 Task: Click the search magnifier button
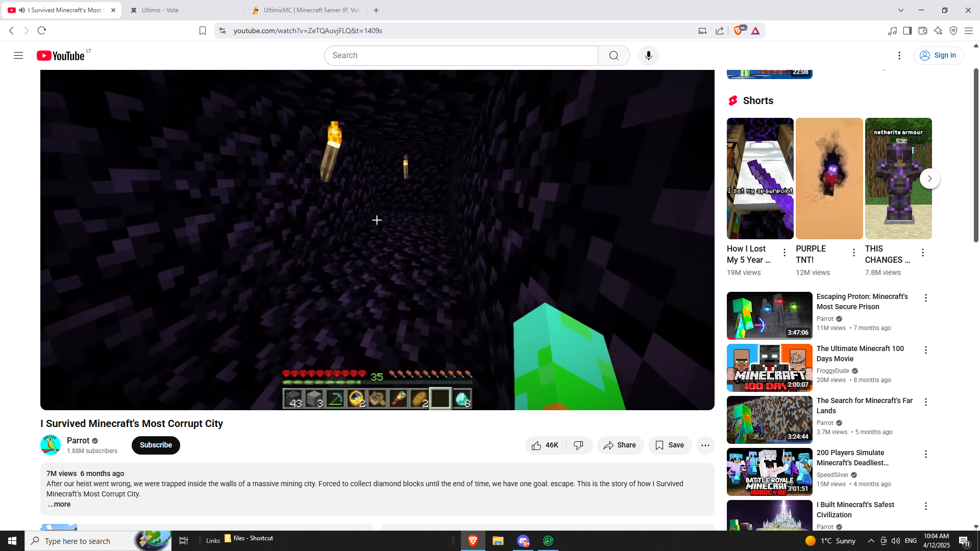614,56
